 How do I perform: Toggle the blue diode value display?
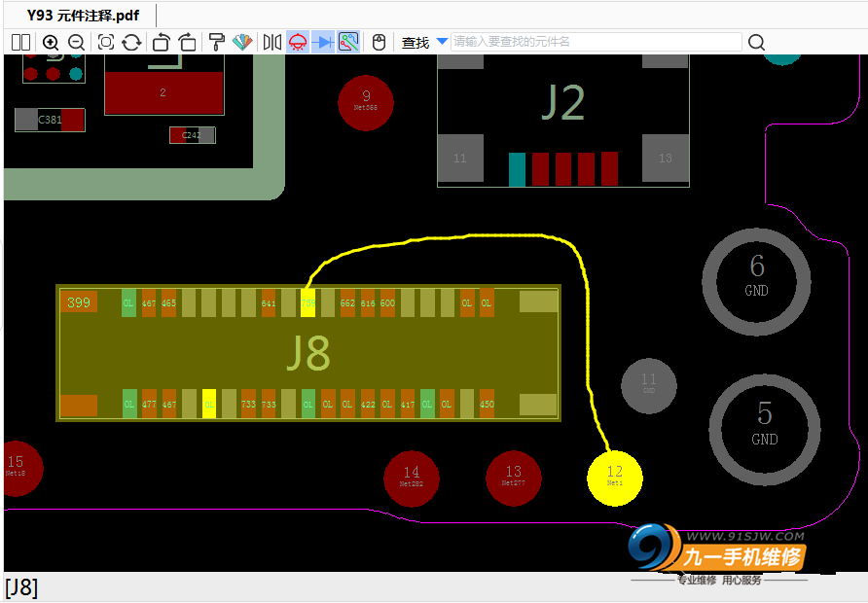(x=323, y=42)
